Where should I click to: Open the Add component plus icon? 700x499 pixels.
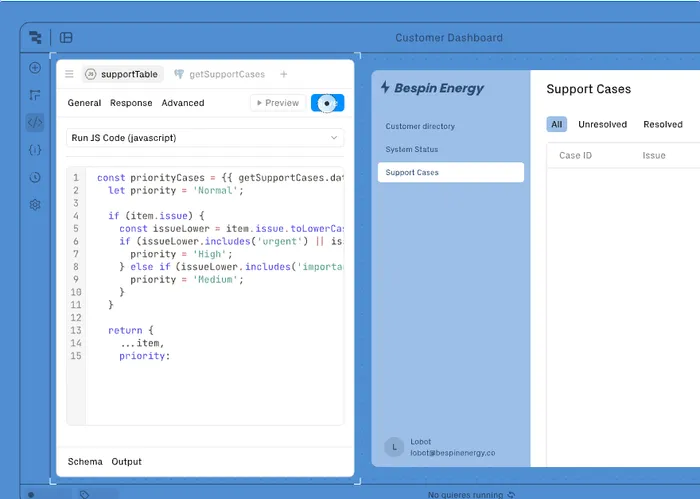coord(35,68)
